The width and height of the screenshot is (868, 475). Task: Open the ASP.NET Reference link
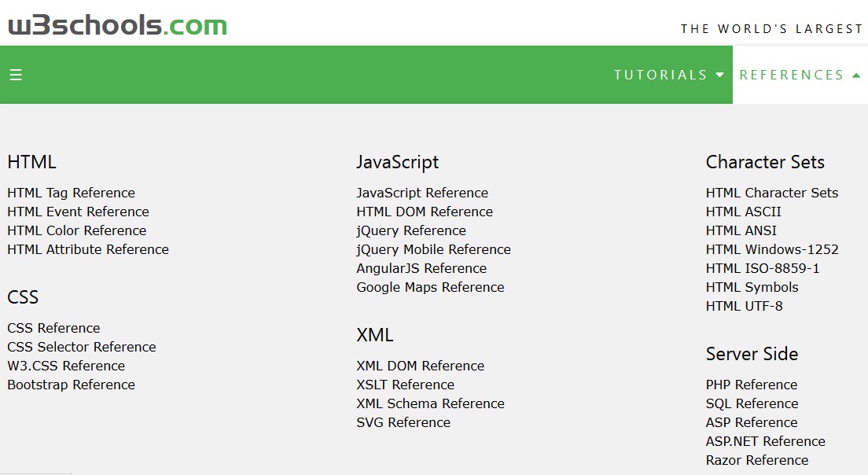(x=765, y=441)
